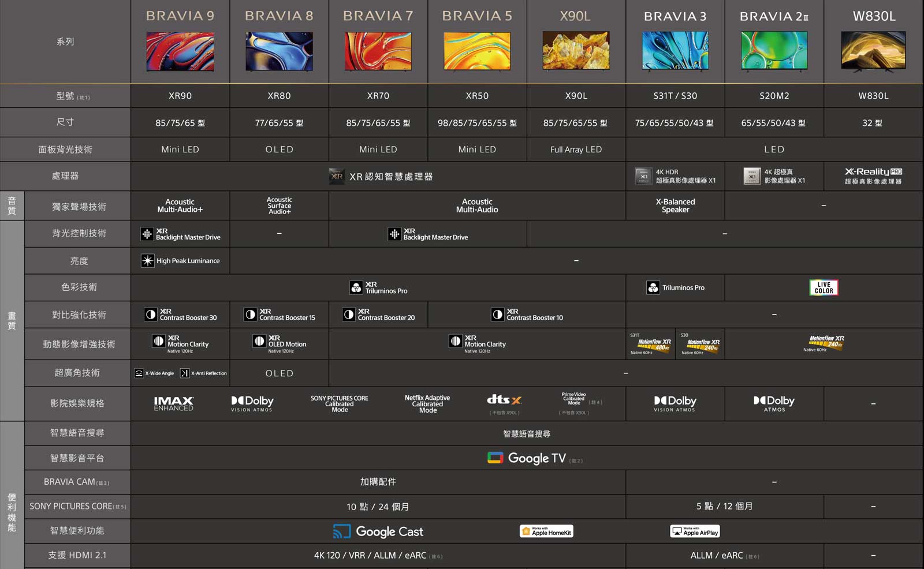924x569 pixels.
Task: Click BRAVIA 9 XR Motion Clarity icon
Action: [x=159, y=341]
